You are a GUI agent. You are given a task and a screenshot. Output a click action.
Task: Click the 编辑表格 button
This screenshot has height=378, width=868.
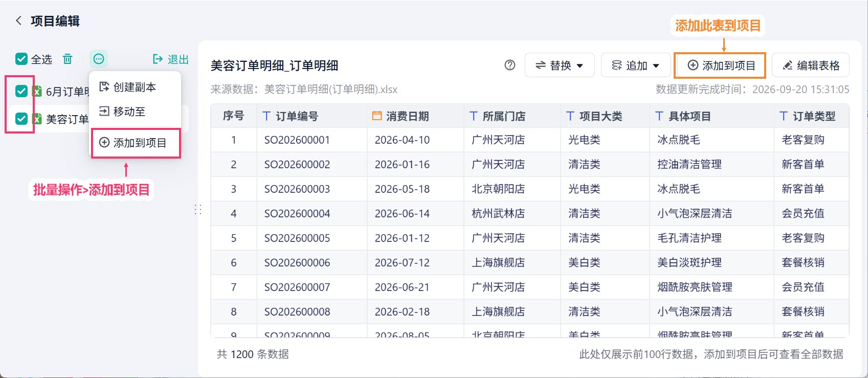[811, 65]
